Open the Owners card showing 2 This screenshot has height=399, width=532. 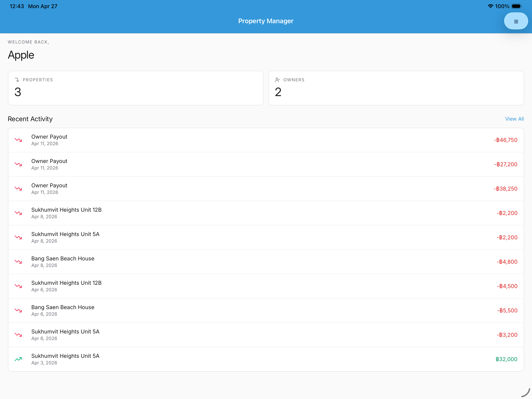pos(396,88)
